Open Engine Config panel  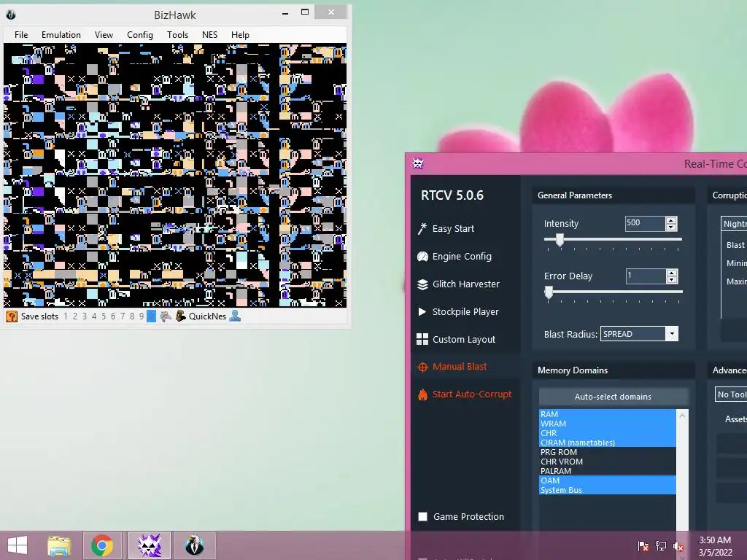tap(454, 256)
